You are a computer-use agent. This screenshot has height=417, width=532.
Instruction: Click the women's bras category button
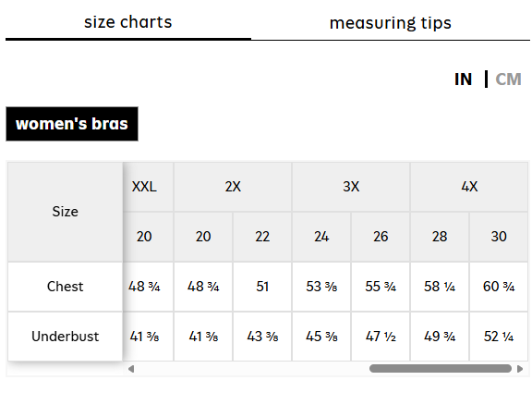[x=72, y=124]
